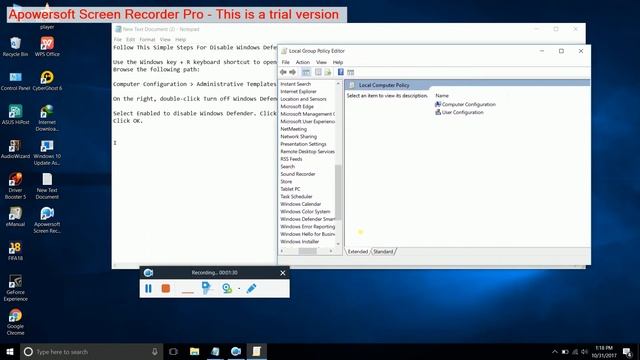Select Network Sharing in policy tree

point(298,136)
